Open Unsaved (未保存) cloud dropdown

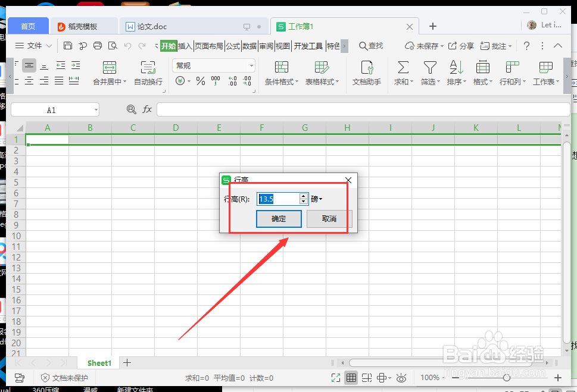coord(424,46)
